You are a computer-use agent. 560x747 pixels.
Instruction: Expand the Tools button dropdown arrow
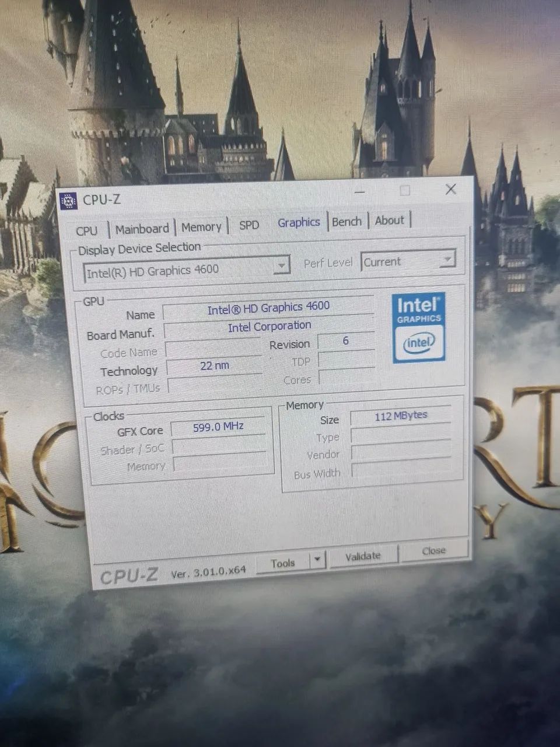317,560
